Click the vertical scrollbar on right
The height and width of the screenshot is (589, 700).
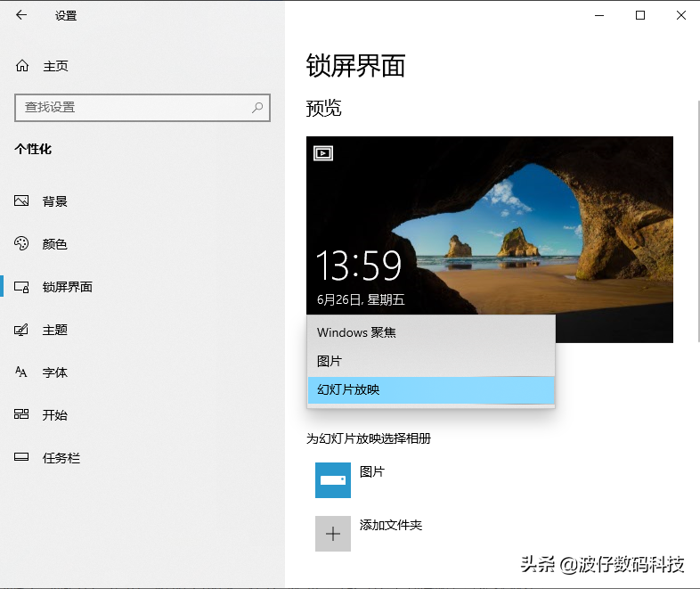698,221
